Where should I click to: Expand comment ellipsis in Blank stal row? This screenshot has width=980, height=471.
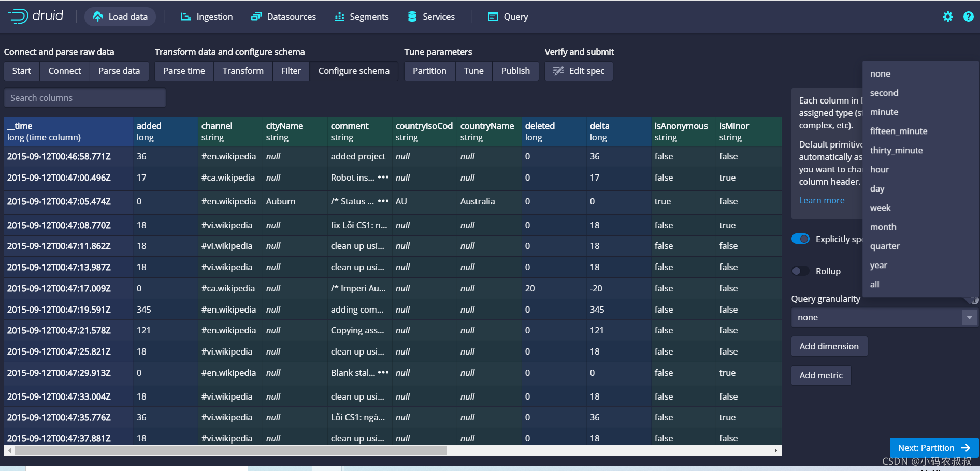383,373
